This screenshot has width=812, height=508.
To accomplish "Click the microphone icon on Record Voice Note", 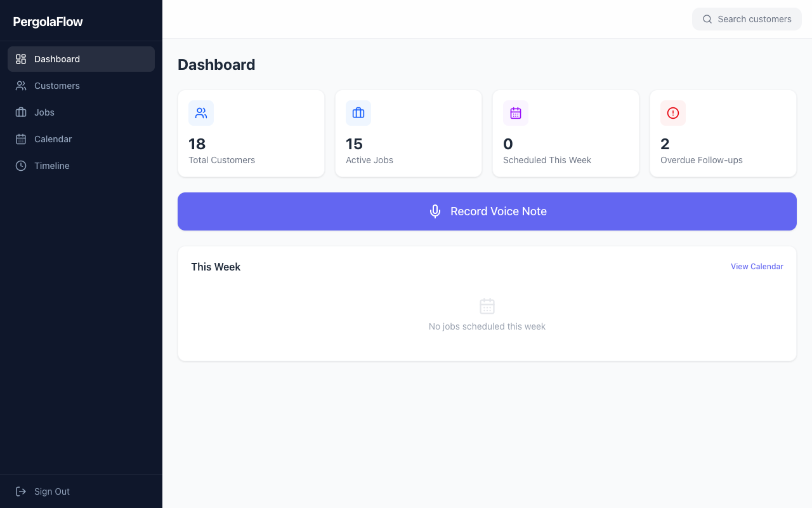I will (435, 211).
